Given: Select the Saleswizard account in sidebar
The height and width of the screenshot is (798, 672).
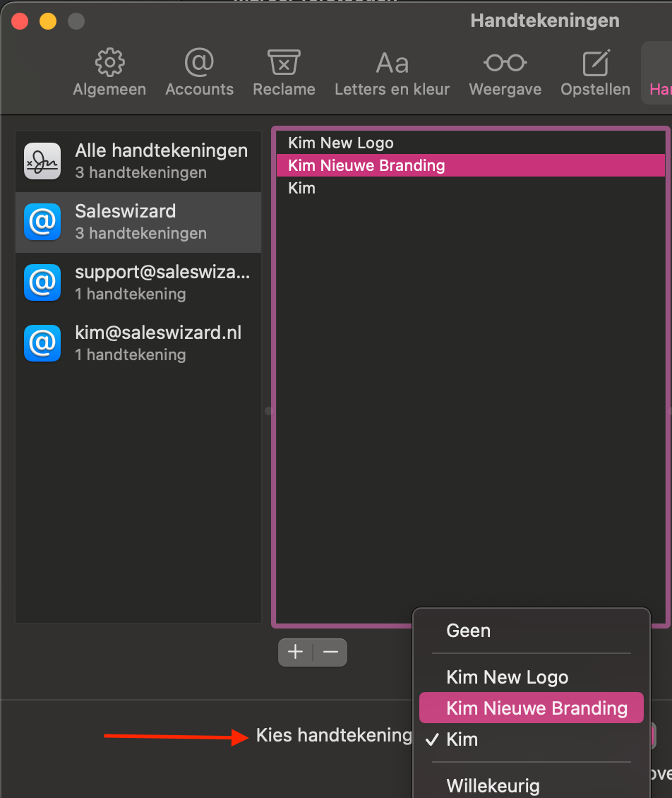Looking at the screenshot, I should click(138, 222).
